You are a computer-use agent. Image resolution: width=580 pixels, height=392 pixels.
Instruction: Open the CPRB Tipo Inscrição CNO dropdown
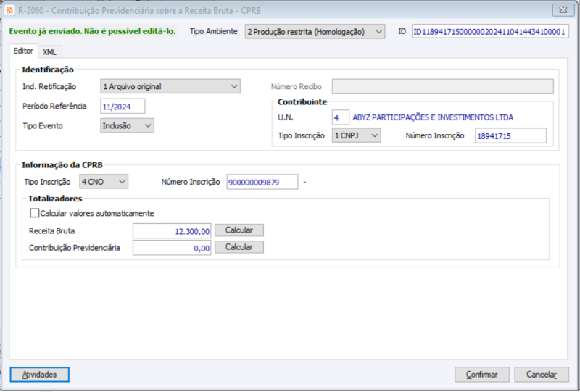coord(104,182)
